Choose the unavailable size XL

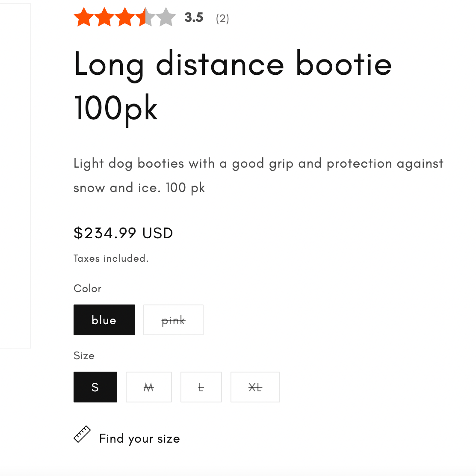[x=255, y=387]
